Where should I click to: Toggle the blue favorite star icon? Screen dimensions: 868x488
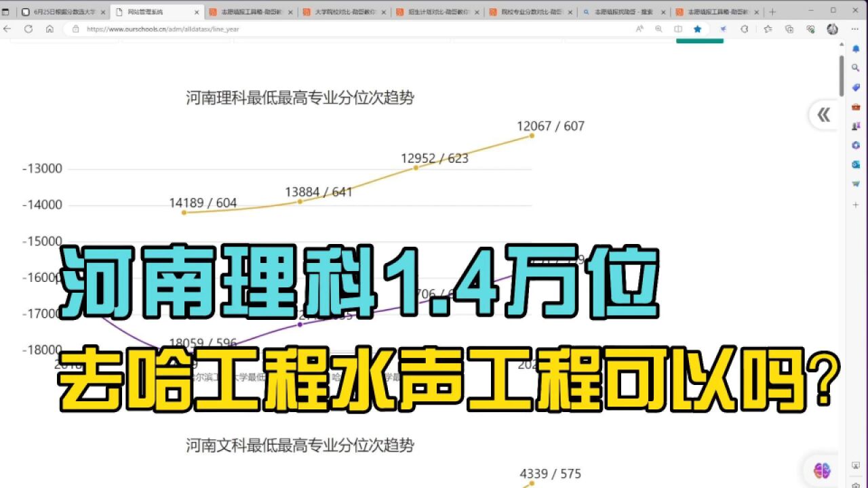pos(697,29)
